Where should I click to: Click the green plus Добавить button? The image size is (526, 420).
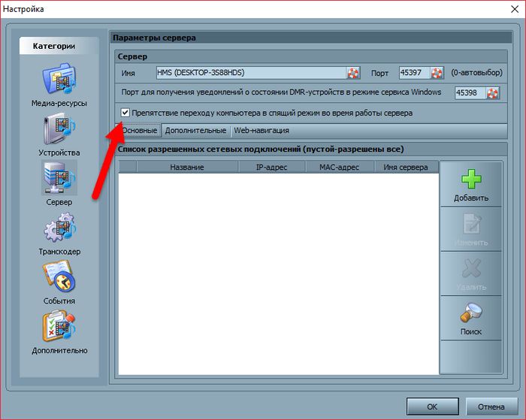471,185
